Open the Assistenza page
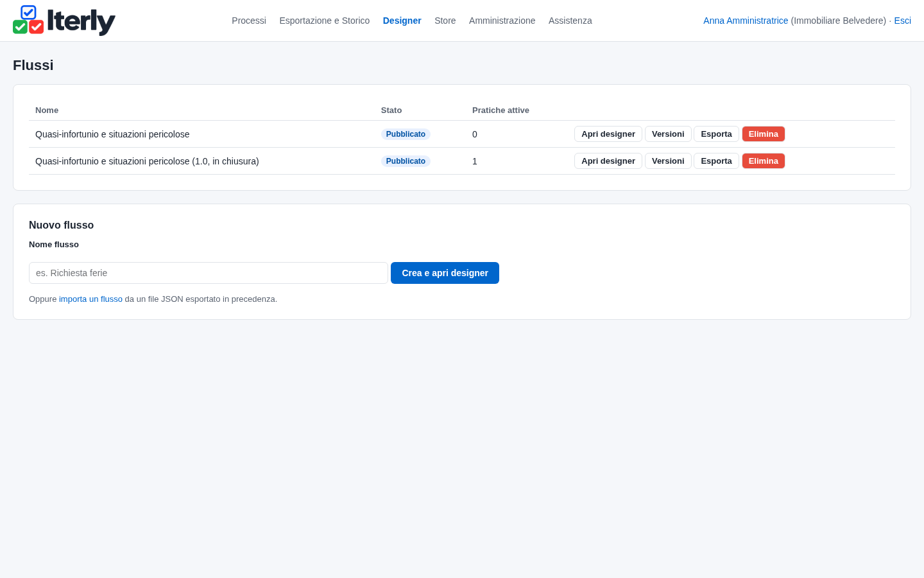Viewport: 924px width, 578px height. (x=570, y=21)
